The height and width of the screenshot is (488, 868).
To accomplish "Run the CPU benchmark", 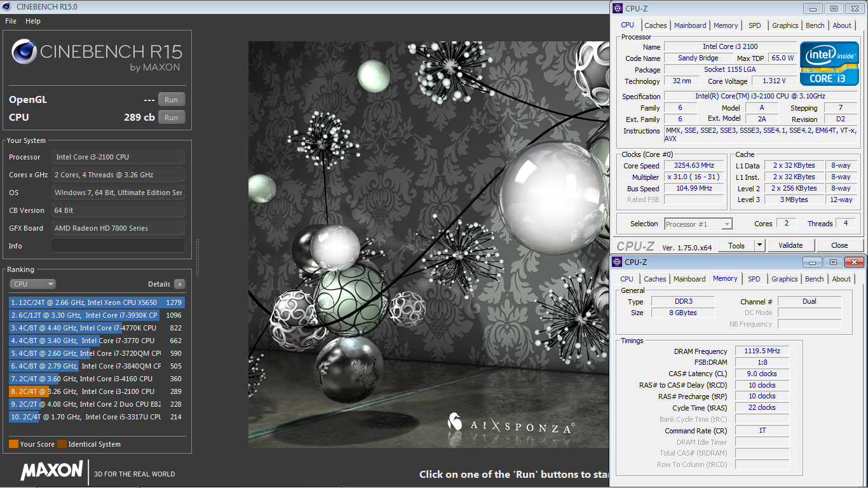I will coord(172,118).
